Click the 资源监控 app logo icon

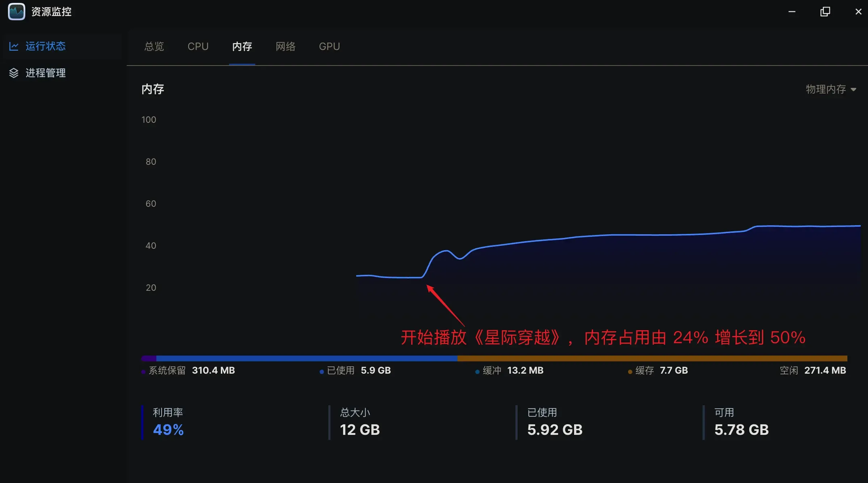click(x=17, y=12)
